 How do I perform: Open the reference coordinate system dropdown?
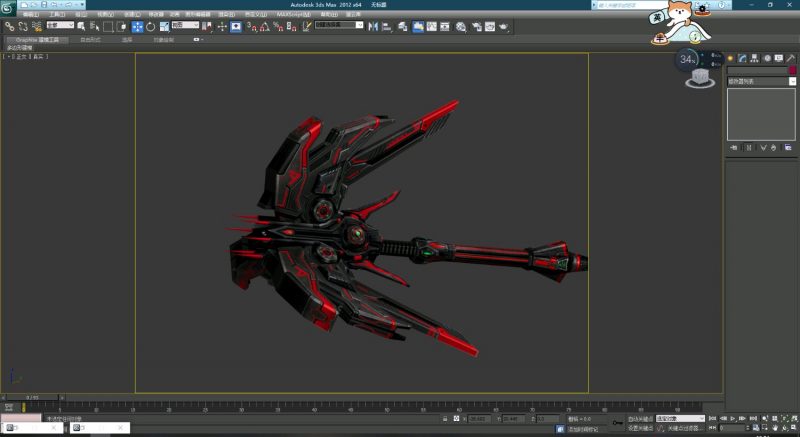click(x=183, y=26)
